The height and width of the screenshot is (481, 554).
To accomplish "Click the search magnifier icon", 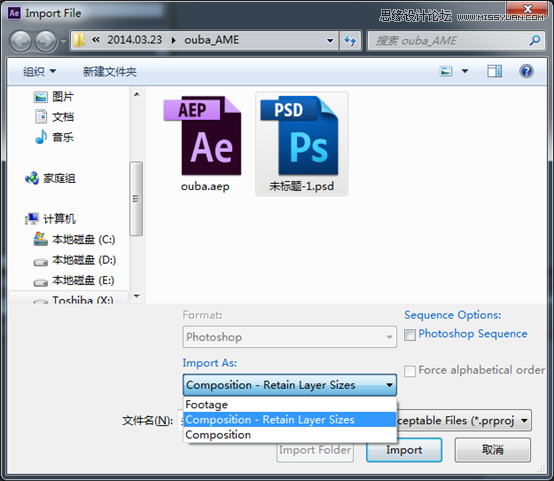I will pyautogui.click(x=535, y=40).
